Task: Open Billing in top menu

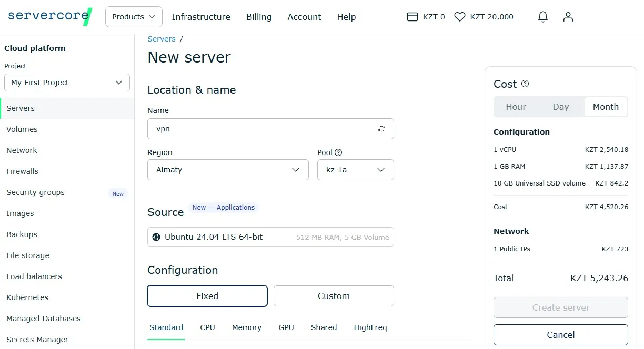Action: 259,17
